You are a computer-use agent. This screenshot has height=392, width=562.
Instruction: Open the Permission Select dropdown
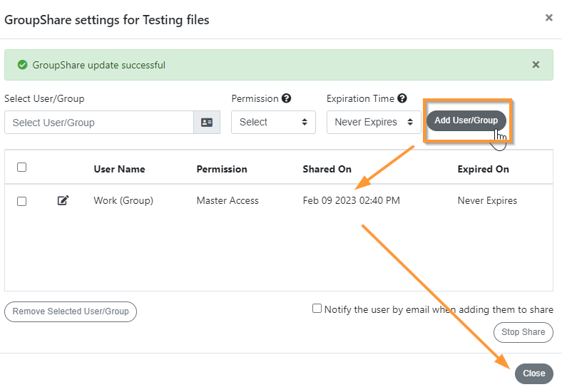pos(273,122)
